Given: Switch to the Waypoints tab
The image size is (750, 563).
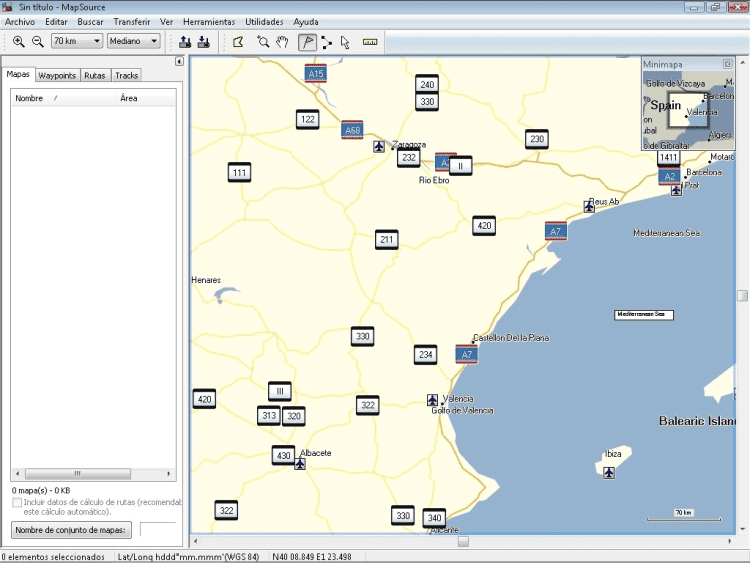Looking at the screenshot, I should point(57,76).
